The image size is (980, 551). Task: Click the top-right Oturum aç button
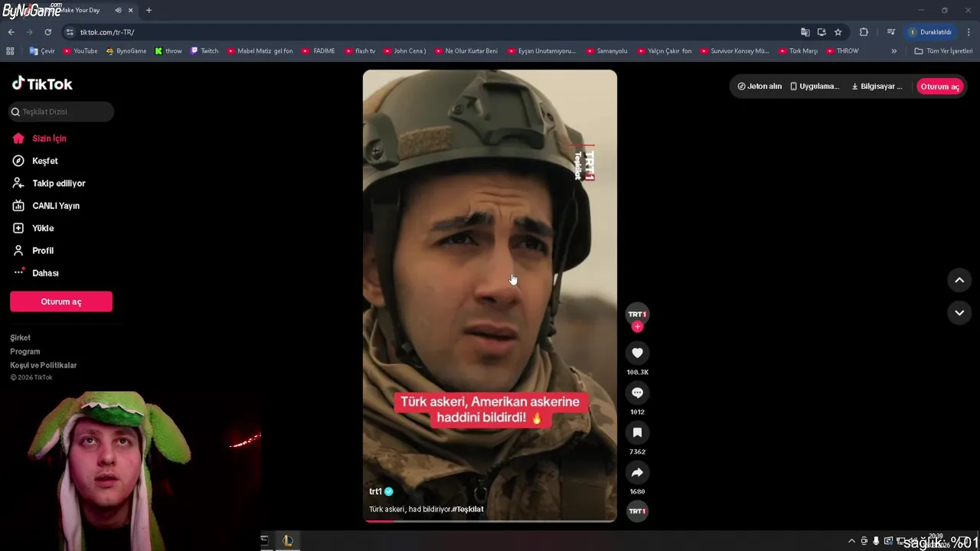(x=939, y=86)
